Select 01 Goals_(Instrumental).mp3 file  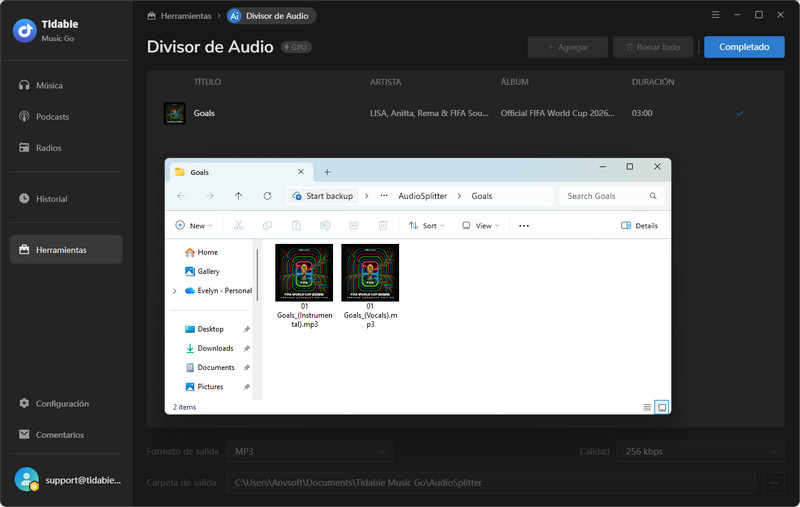(x=304, y=286)
